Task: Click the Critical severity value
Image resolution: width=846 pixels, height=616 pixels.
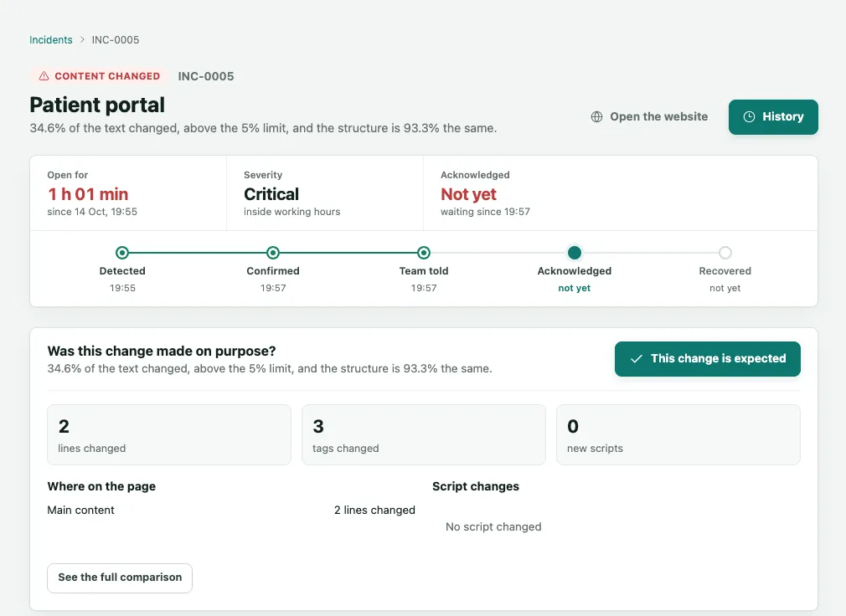Action: (x=271, y=194)
